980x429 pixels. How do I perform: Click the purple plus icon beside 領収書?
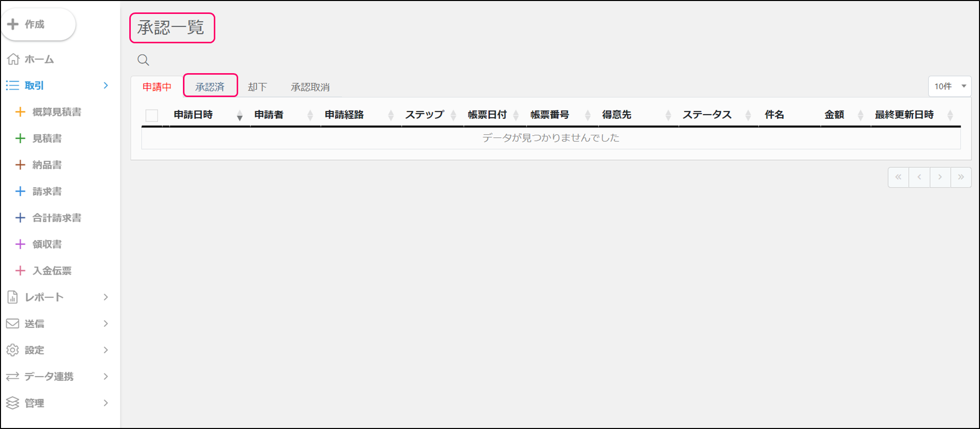(20, 244)
